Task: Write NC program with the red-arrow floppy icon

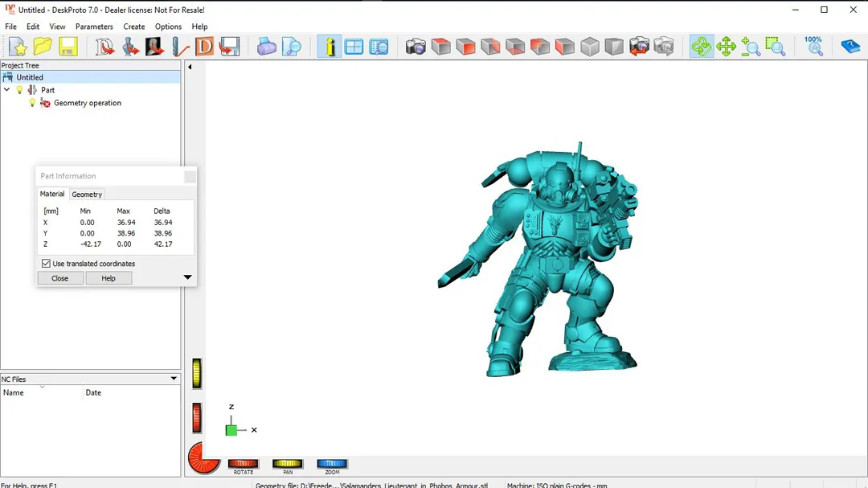Action: [229, 47]
